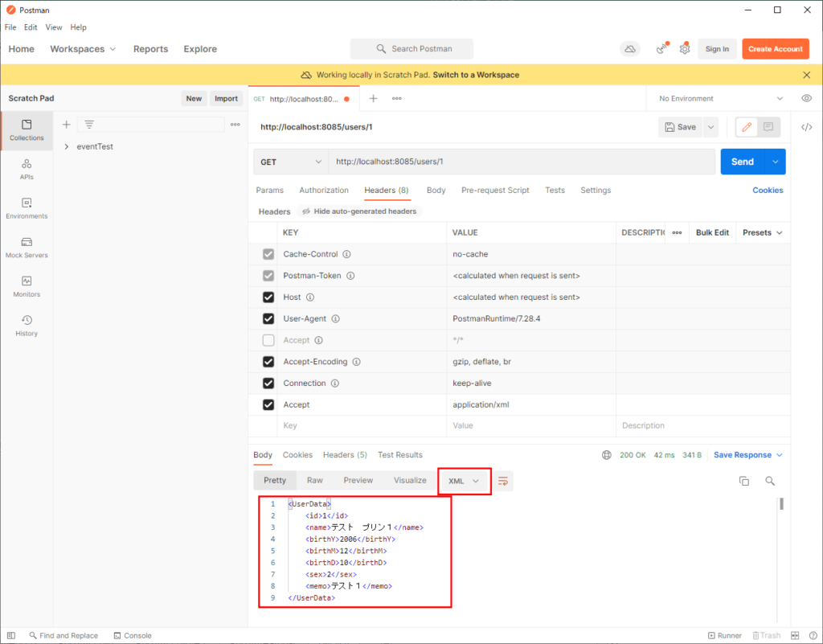
Task: Click the Cookies link
Action: click(x=768, y=191)
